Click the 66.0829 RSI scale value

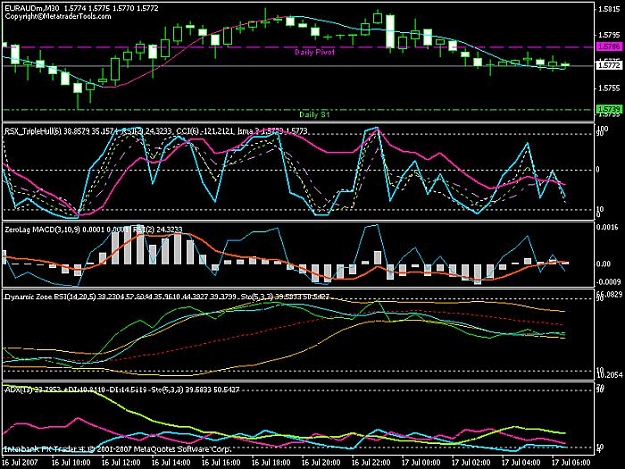pos(609,294)
